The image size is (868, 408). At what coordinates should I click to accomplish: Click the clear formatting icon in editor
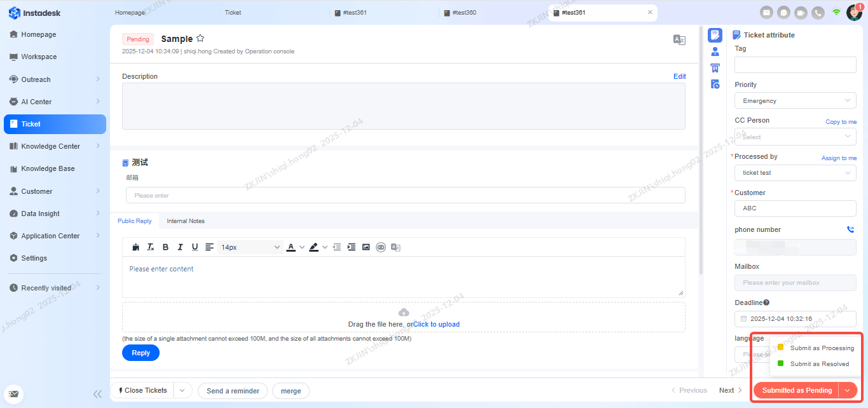click(x=151, y=247)
